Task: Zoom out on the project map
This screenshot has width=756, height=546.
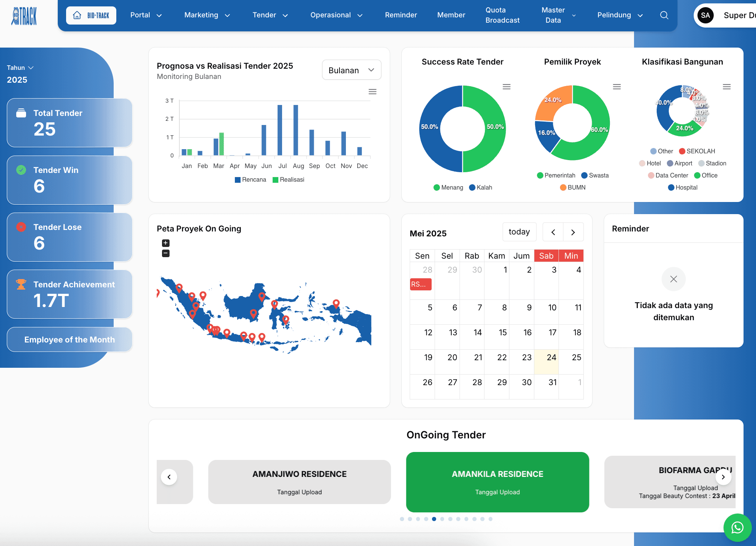Action: point(166,253)
